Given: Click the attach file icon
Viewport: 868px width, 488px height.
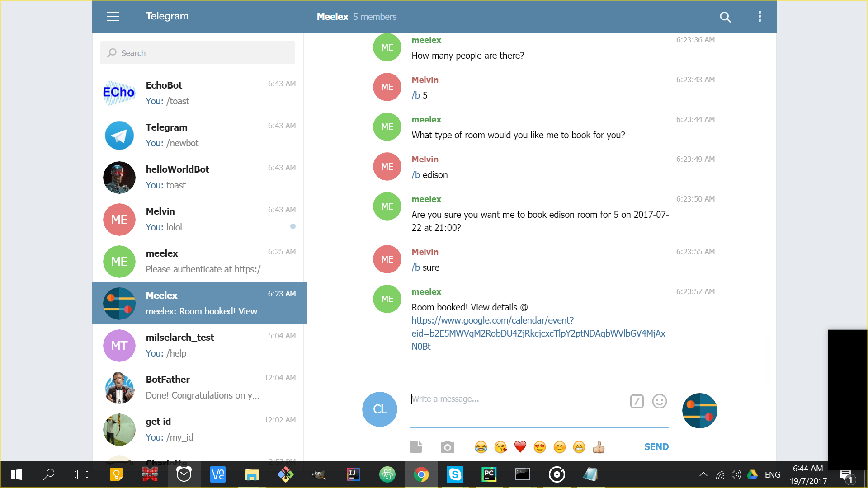Looking at the screenshot, I should [415, 447].
